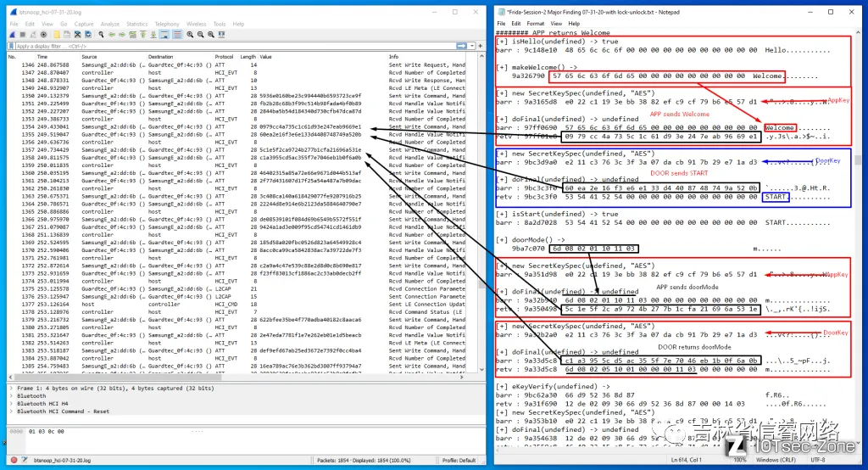This screenshot has width=868, height=470.
Task: Expand the Frame 1 details row
Action: 9,388
